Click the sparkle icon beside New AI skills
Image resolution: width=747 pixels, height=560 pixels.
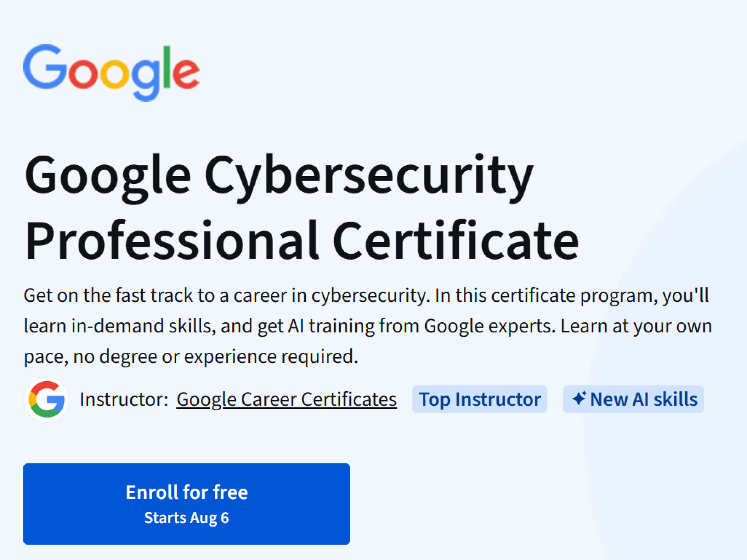pyautogui.click(x=579, y=399)
